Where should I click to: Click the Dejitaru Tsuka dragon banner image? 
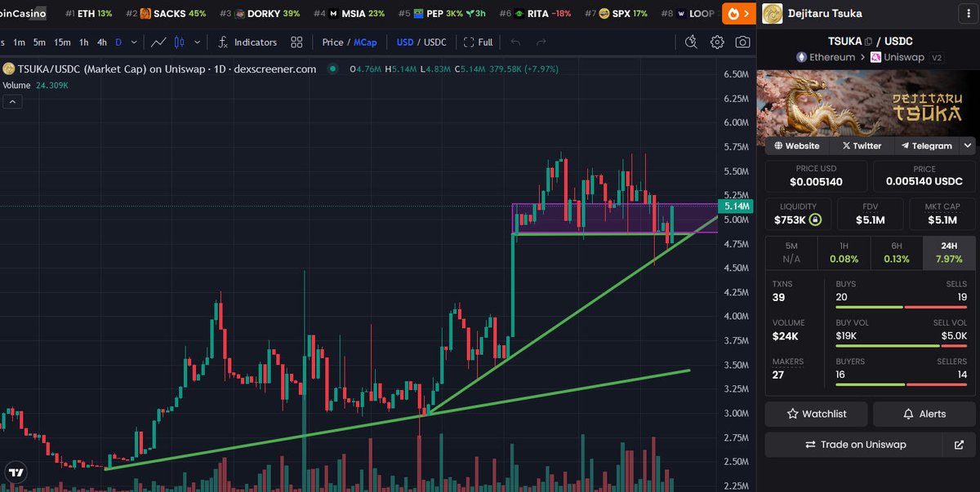[868, 102]
